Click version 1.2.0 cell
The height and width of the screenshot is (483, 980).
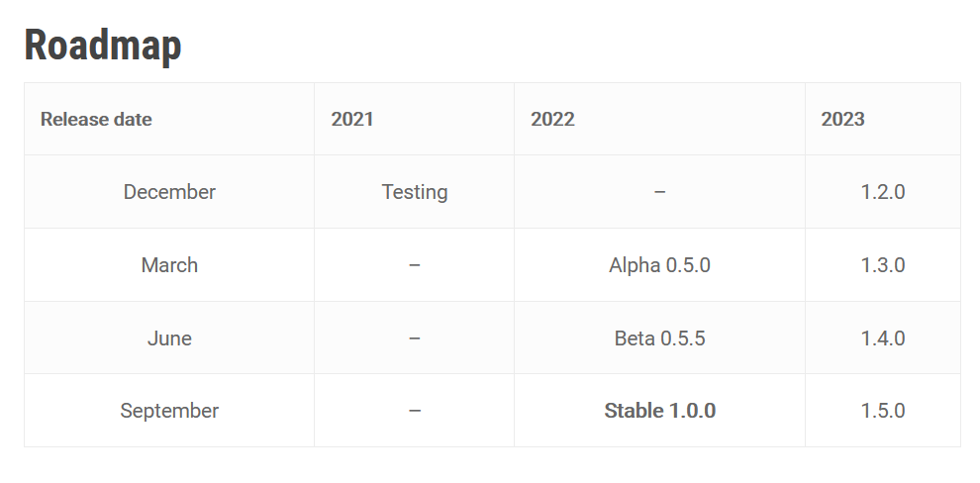pos(883,192)
